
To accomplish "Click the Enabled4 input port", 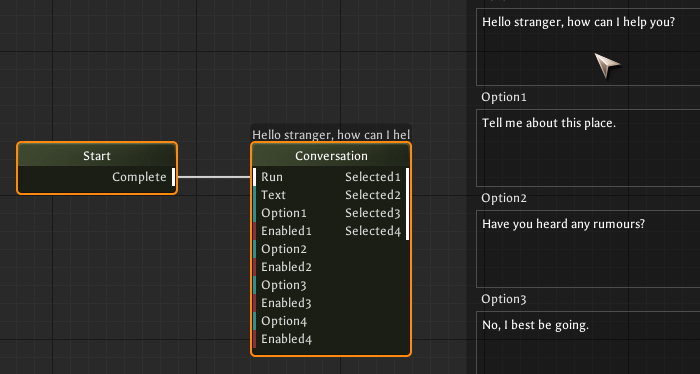I will tap(254, 339).
